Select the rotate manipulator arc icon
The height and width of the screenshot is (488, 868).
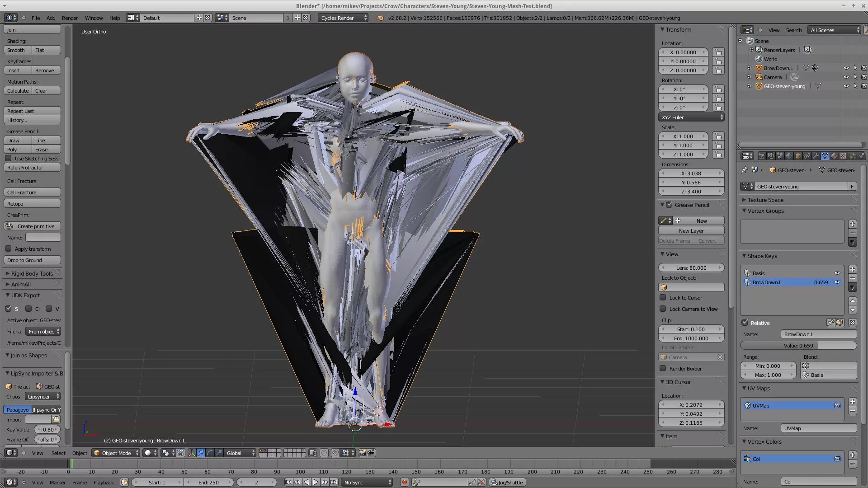pos(210,453)
